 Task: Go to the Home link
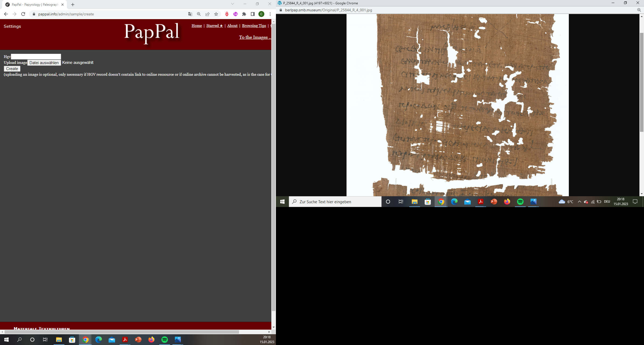[197, 26]
